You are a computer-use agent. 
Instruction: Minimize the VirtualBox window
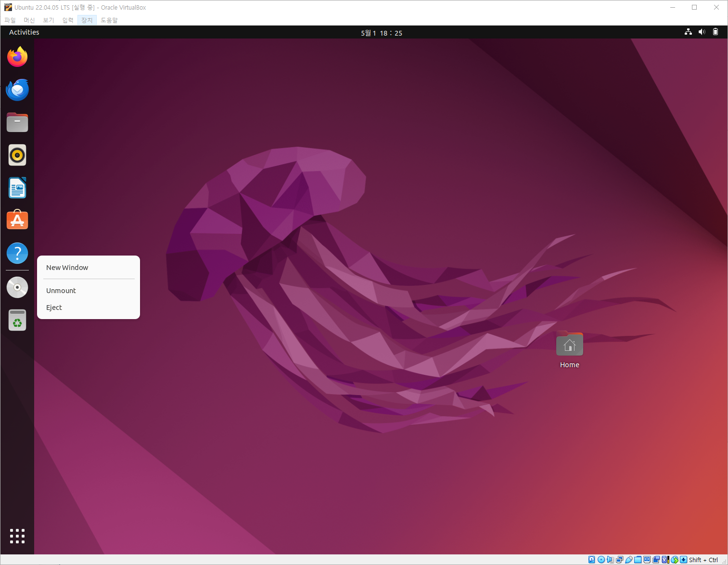[673, 7]
